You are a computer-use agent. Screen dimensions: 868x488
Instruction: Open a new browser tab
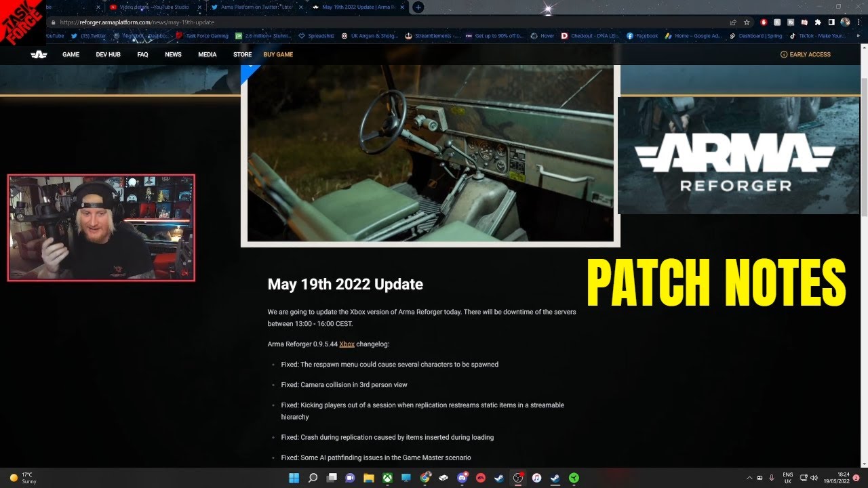[418, 7]
